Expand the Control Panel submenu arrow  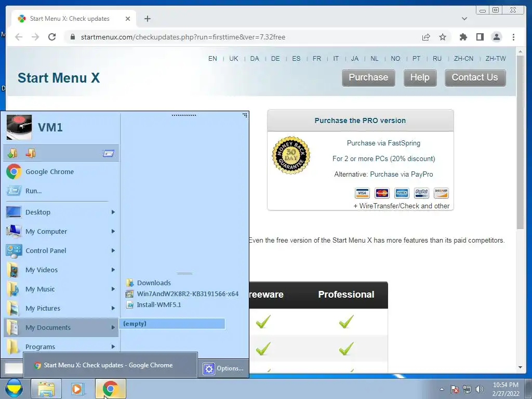click(x=113, y=251)
